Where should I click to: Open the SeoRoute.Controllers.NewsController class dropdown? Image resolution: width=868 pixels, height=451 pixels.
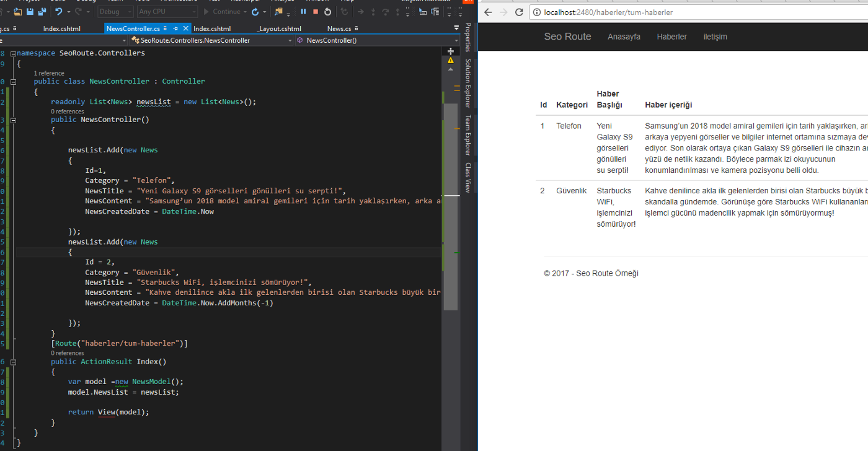pyautogui.click(x=211, y=40)
